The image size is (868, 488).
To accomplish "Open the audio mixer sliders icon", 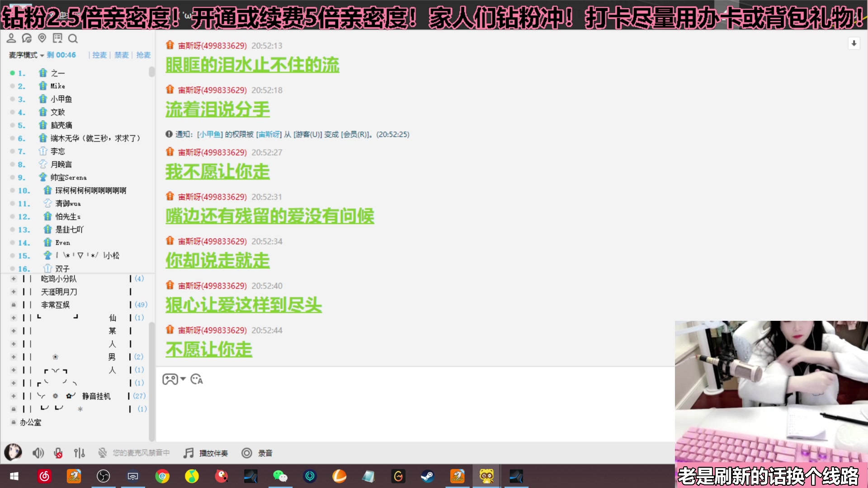I will (79, 453).
